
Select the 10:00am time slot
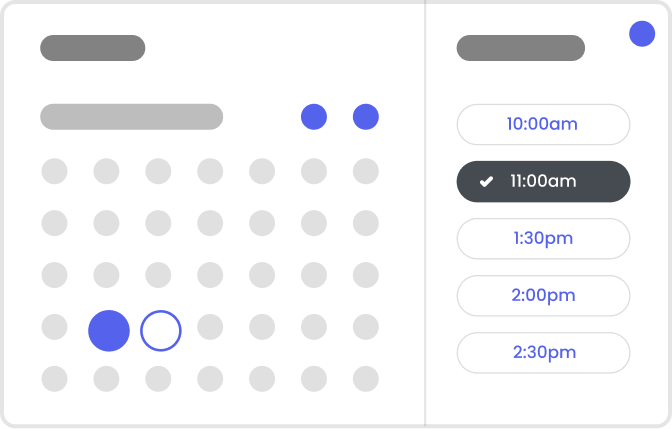pos(543,125)
